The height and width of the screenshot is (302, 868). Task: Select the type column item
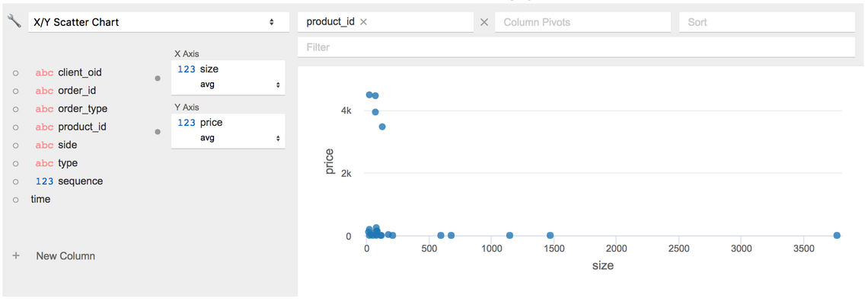pos(56,163)
